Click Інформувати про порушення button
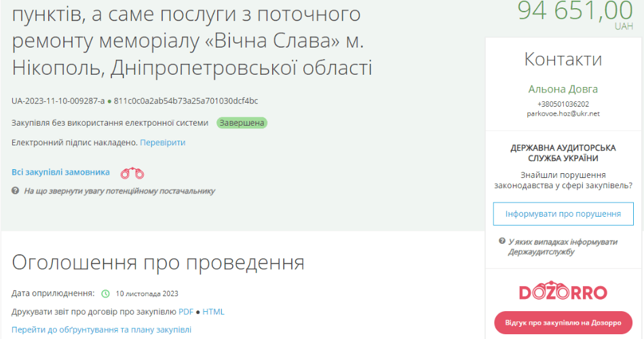The height and width of the screenshot is (339, 644). pos(563,214)
